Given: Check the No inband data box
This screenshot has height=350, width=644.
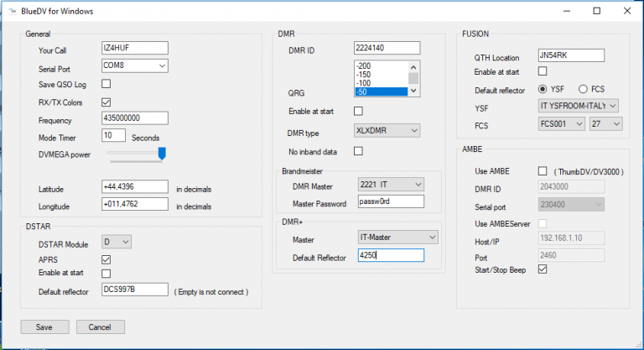Looking at the screenshot, I should point(358,151).
